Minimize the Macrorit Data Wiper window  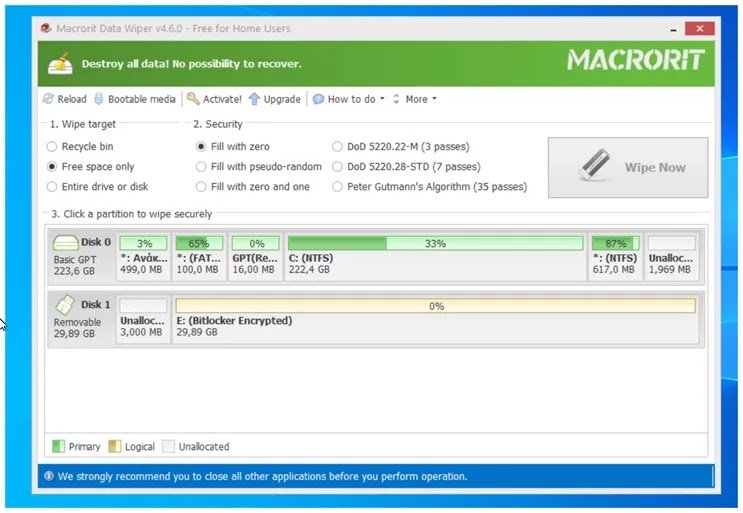click(673, 29)
